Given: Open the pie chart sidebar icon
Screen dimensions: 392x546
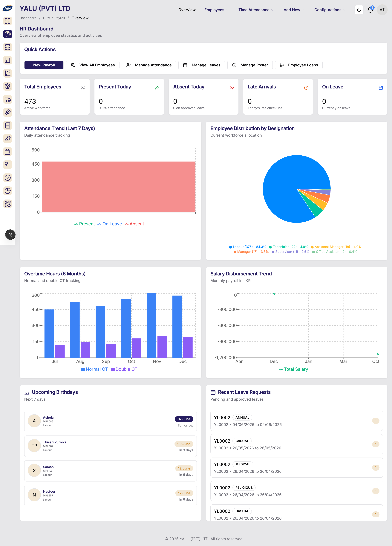Looking at the screenshot, I should 7,191.
